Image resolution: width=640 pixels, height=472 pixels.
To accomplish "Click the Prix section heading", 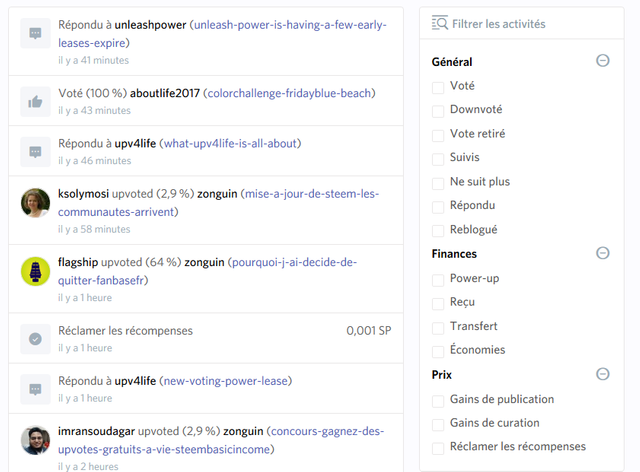I will (442, 375).
